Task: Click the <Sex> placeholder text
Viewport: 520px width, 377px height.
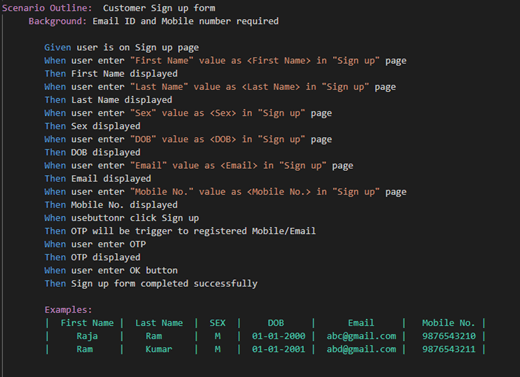Action: (223, 113)
